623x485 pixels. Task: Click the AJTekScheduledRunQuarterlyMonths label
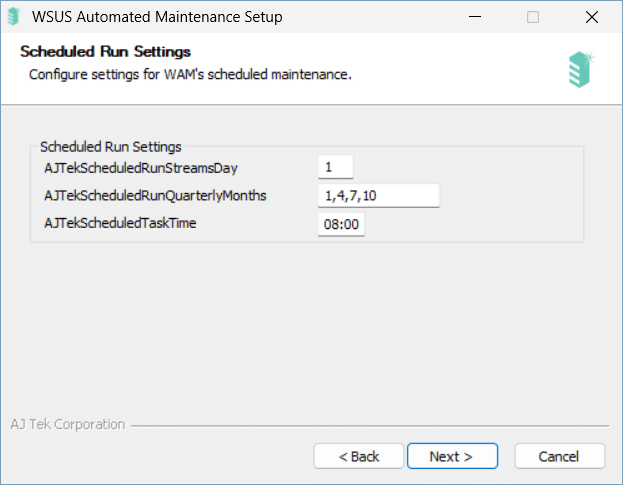coord(155,196)
